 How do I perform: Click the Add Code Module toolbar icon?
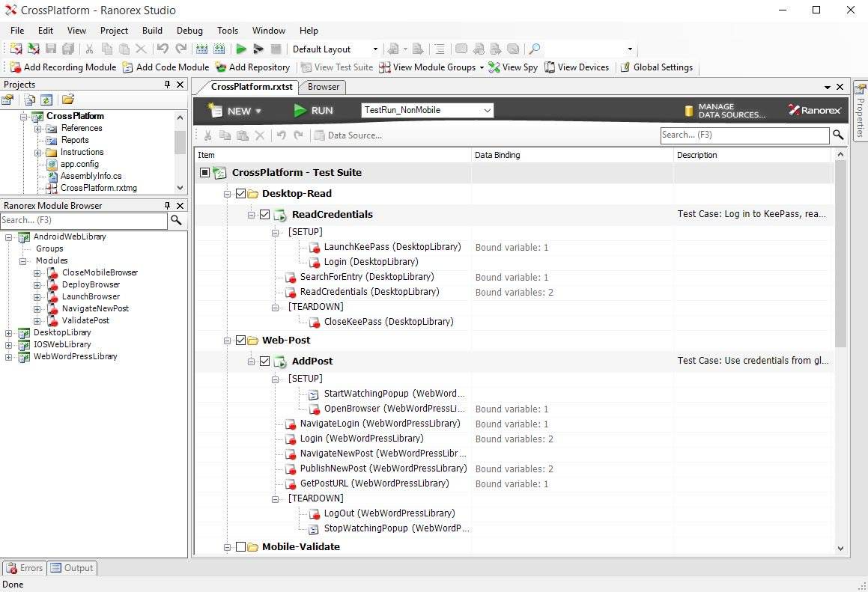pyautogui.click(x=128, y=67)
